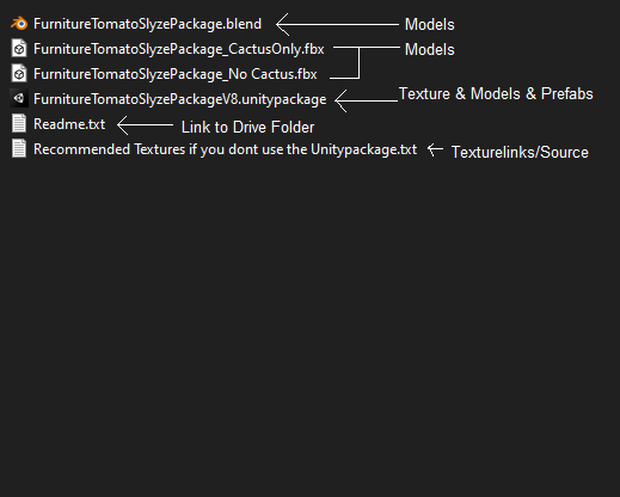Click the Unity icon beside the unitypackage file
The width and height of the screenshot is (620, 497).
pyautogui.click(x=19, y=98)
